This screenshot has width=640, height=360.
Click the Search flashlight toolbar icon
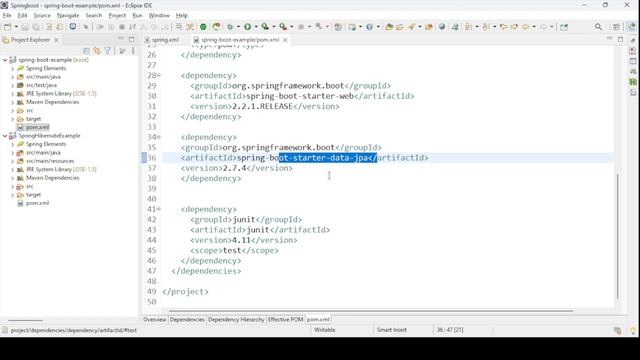[411, 27]
